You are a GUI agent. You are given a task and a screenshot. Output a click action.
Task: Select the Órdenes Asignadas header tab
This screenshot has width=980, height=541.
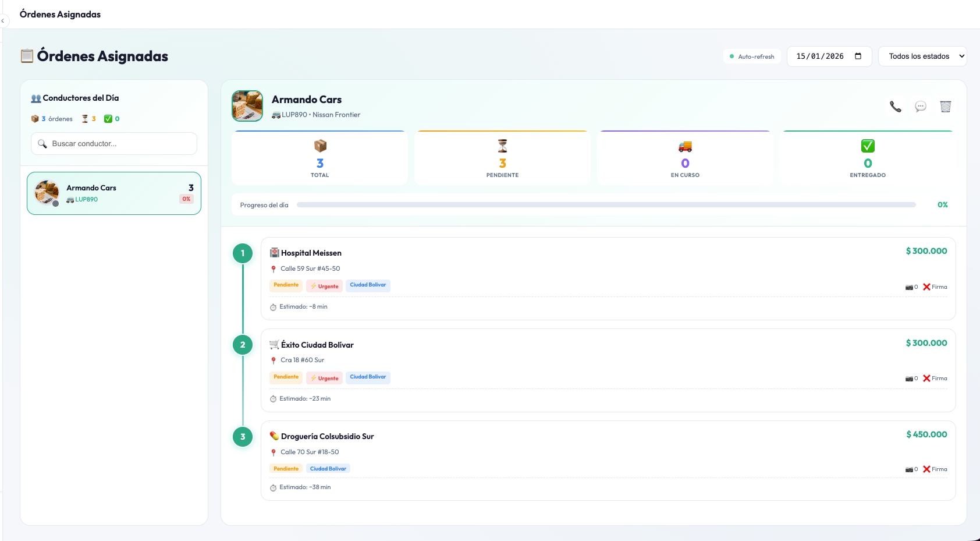[x=59, y=14]
